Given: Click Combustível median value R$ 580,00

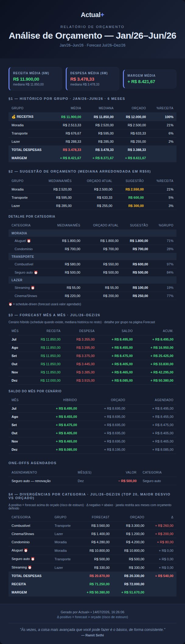Looking at the screenshot, I should [x=72, y=264].
